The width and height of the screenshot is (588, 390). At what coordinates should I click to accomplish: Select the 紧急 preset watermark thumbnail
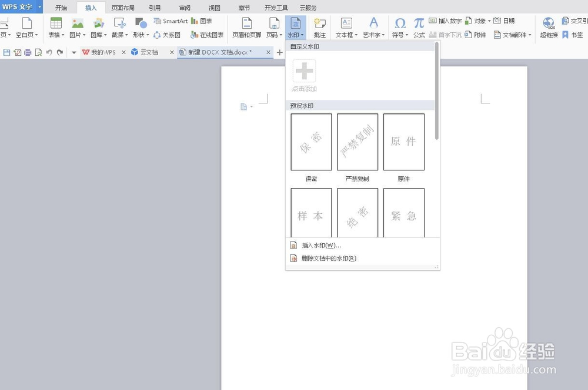point(404,213)
